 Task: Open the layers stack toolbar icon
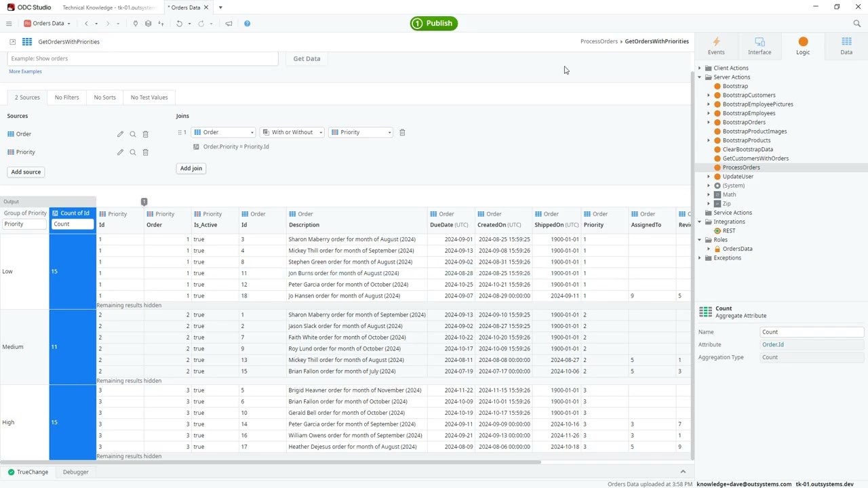148,24
